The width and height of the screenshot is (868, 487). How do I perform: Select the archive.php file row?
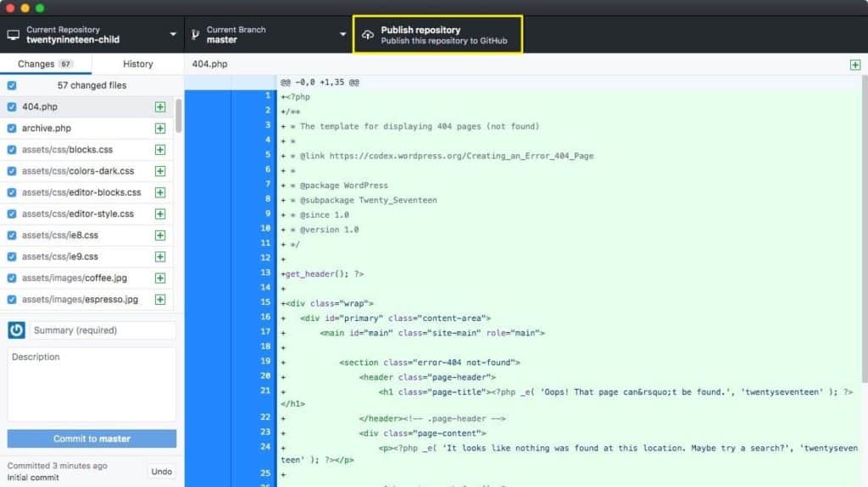point(87,129)
